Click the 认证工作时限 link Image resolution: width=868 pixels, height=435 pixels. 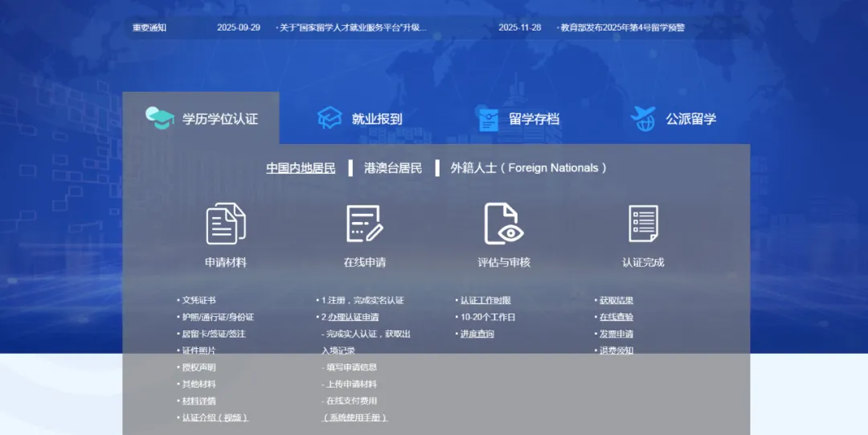tap(485, 301)
